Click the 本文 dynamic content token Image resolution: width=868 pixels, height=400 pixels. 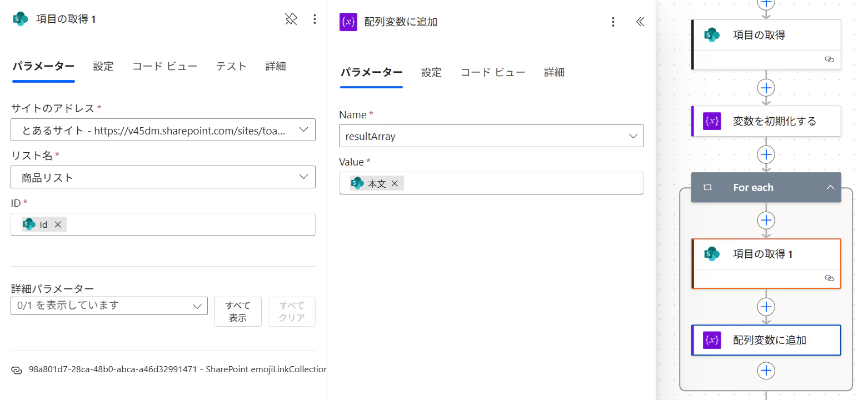(377, 183)
